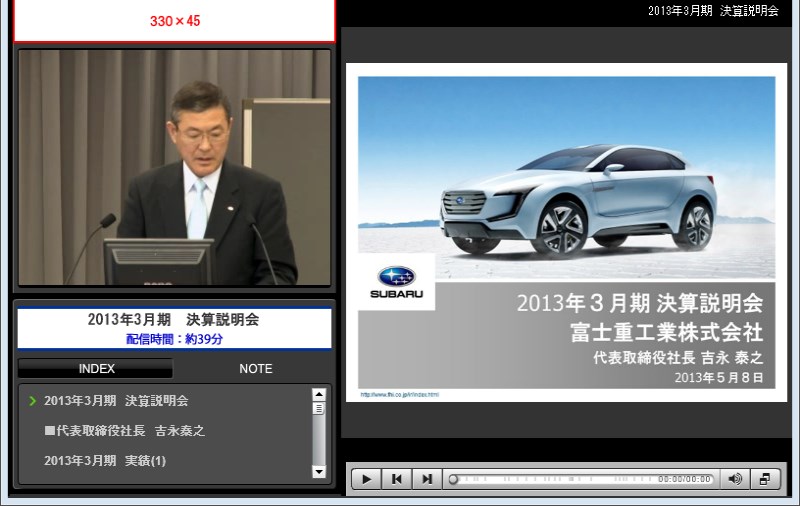
Task: Click the speaker video panel
Action: [x=174, y=167]
